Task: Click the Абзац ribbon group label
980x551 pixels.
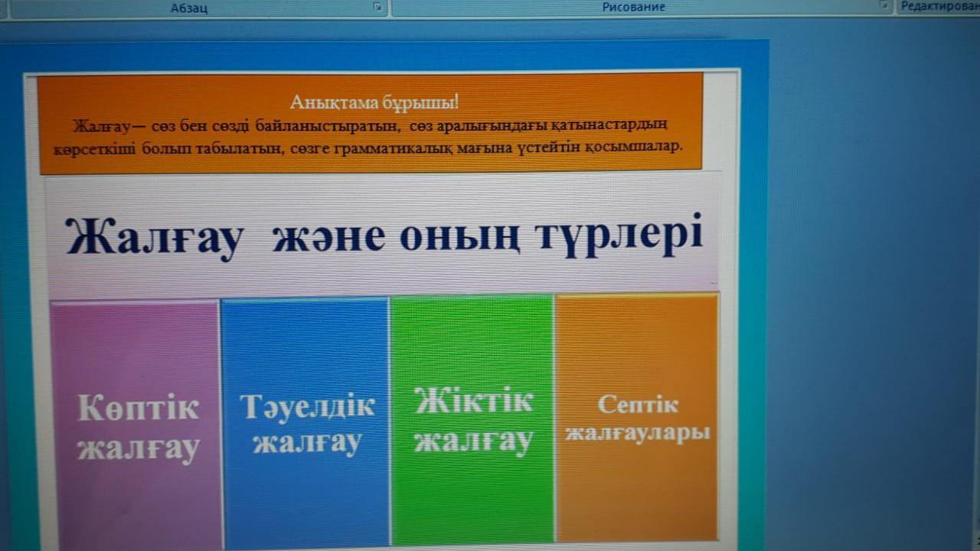Action: pyautogui.click(x=189, y=8)
